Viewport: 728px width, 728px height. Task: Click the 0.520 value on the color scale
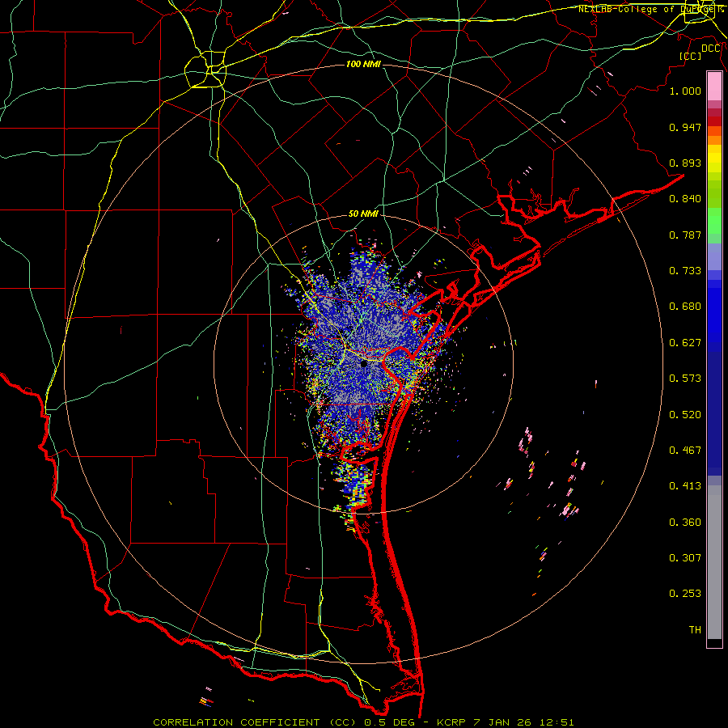click(x=685, y=415)
